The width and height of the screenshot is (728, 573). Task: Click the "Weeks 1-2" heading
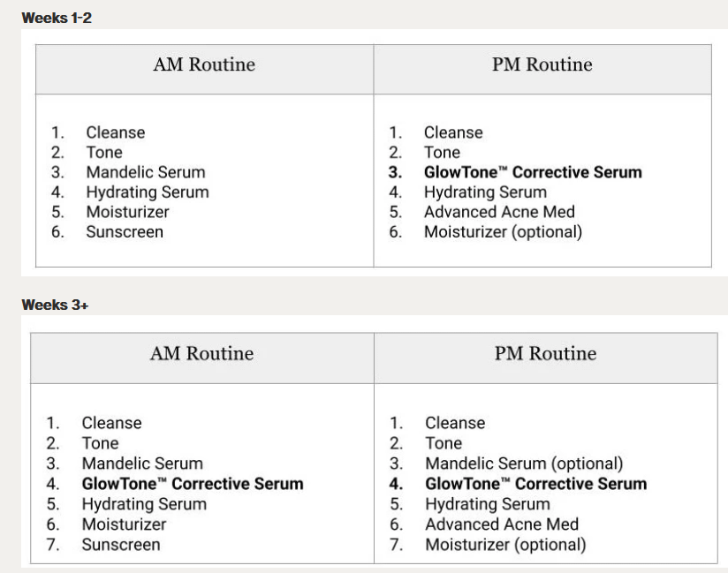pyautogui.click(x=57, y=18)
